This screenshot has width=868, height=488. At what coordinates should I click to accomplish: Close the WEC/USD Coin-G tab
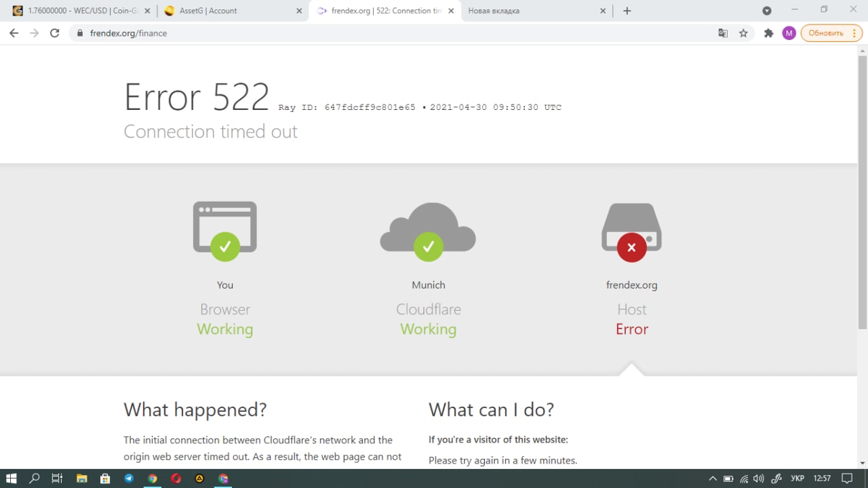click(x=147, y=11)
